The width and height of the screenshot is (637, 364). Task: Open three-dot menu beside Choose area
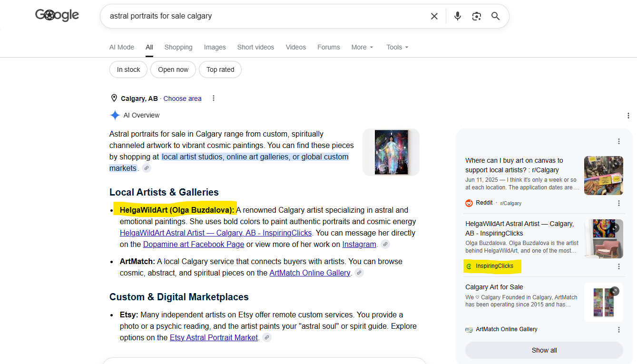click(214, 98)
